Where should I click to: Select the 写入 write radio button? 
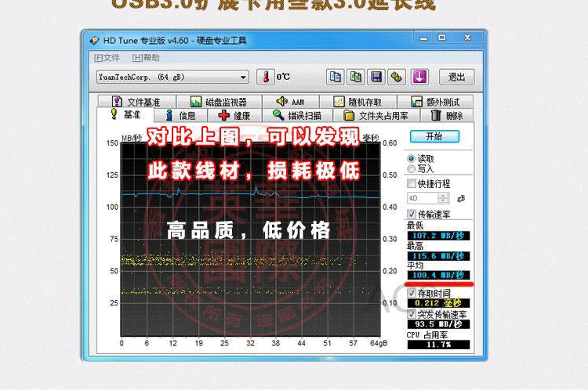(x=412, y=169)
